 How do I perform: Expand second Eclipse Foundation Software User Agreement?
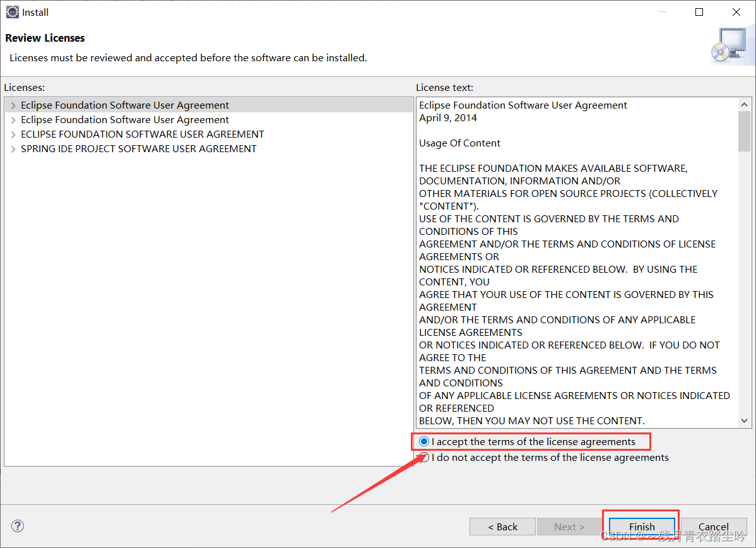tap(13, 119)
